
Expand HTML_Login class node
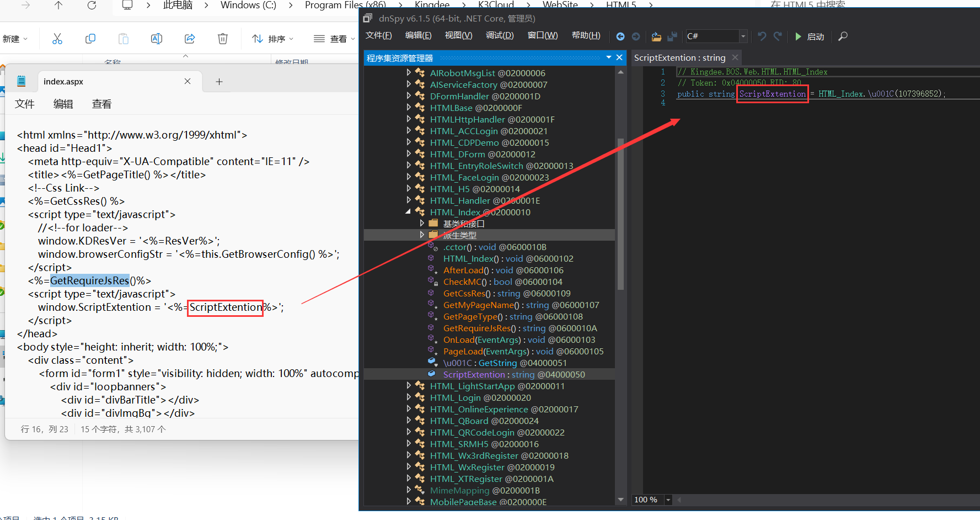point(409,397)
